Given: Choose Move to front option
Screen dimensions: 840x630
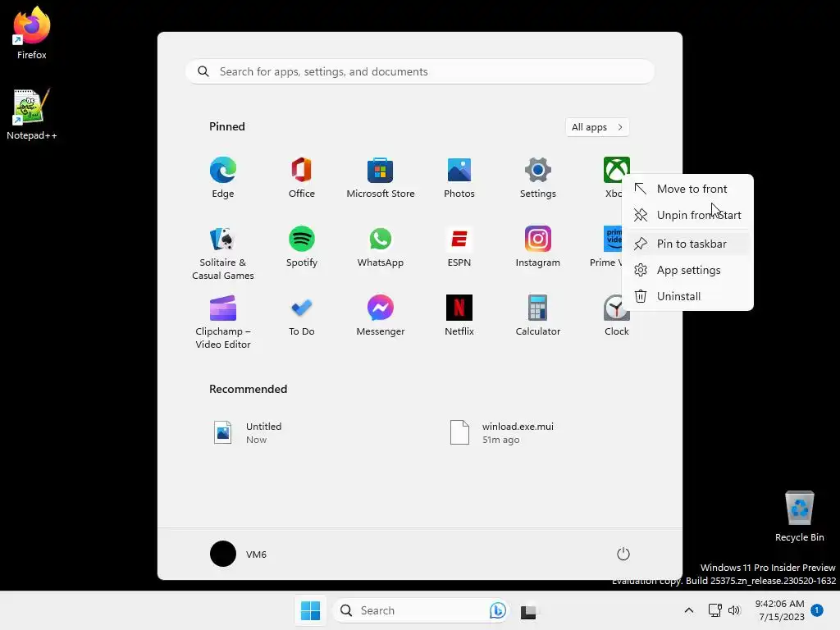Looking at the screenshot, I should point(688,189).
